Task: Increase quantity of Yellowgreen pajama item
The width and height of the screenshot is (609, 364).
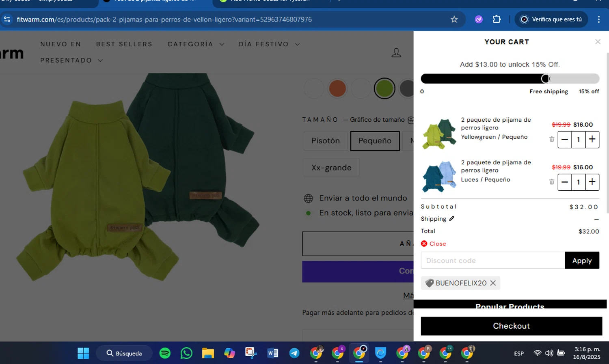Action: coord(592,139)
